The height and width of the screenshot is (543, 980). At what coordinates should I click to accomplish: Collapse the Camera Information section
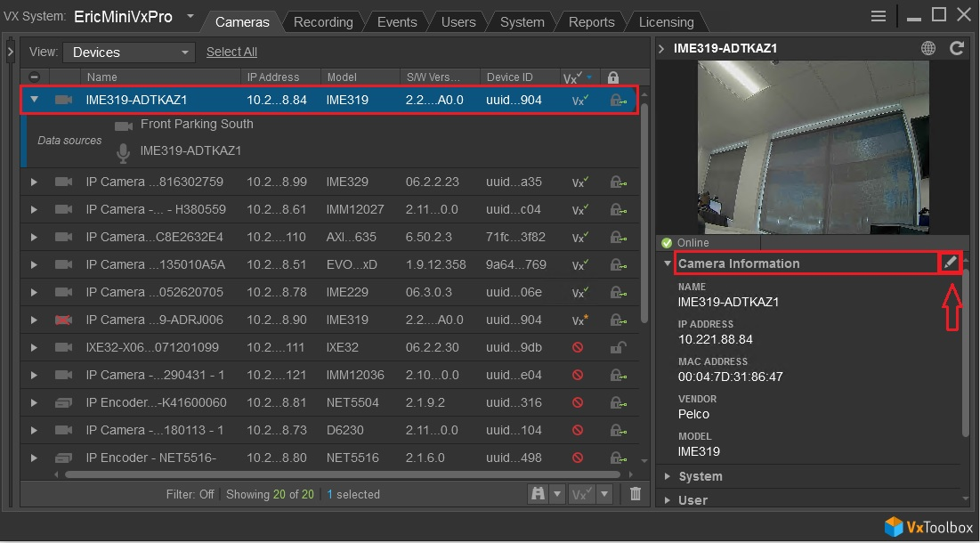click(x=667, y=263)
